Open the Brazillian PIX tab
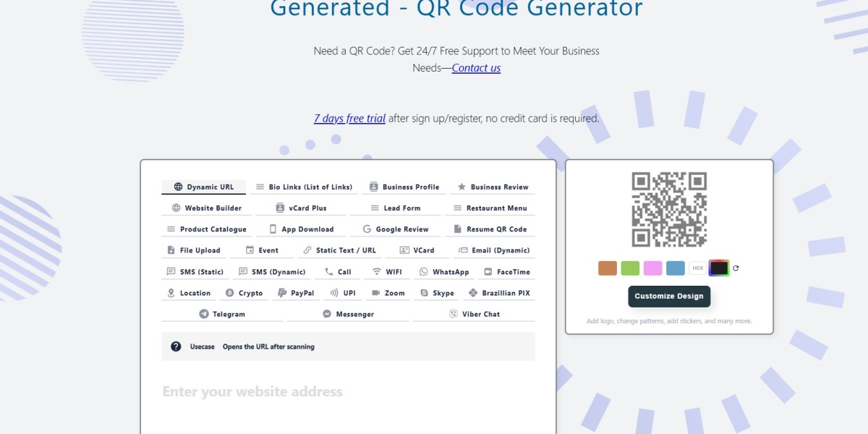The width and height of the screenshot is (868, 434). pos(499,293)
